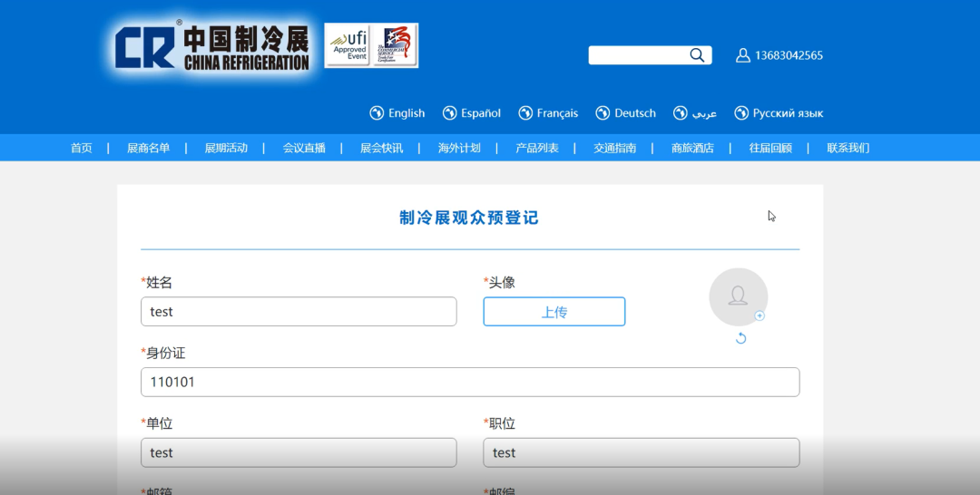Image resolution: width=980 pixels, height=495 pixels.
Task: Click the user account icon
Action: 742,55
